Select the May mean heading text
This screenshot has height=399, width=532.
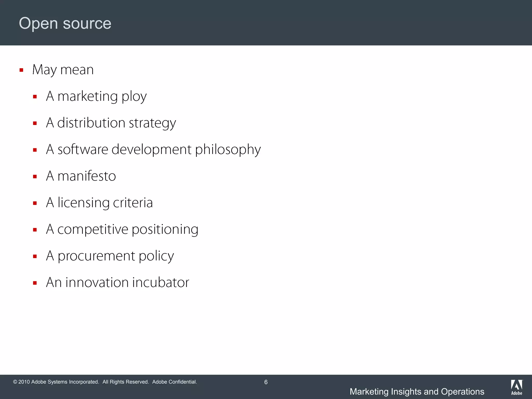click(63, 70)
